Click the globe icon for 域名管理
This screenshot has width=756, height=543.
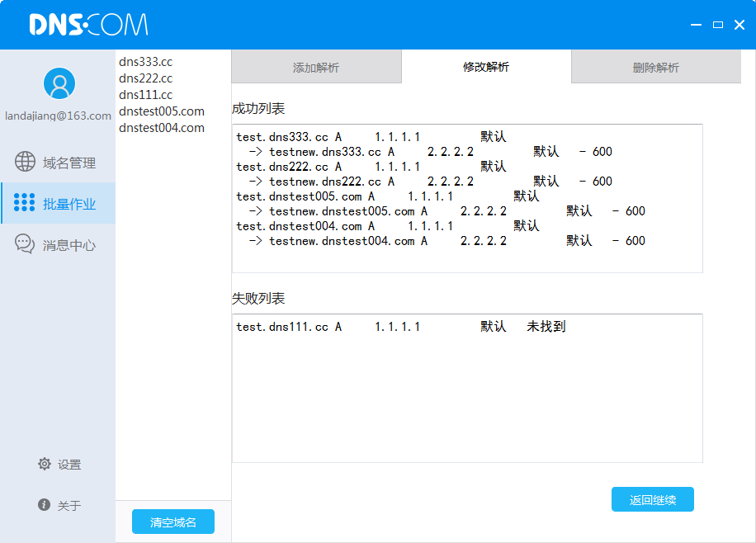click(25, 163)
